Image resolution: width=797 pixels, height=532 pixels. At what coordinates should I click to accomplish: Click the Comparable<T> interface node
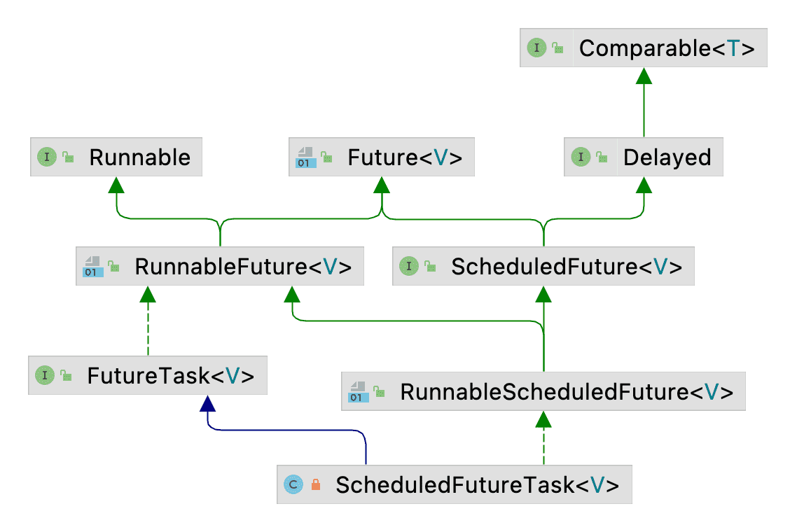(x=666, y=48)
